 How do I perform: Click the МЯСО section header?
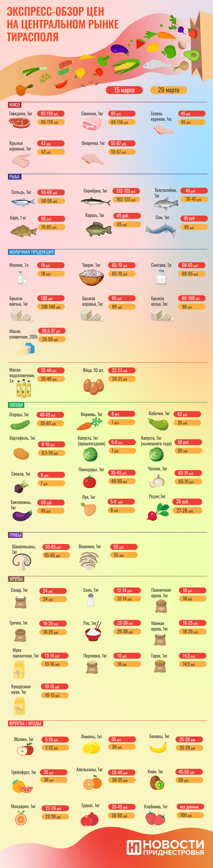[15, 105]
